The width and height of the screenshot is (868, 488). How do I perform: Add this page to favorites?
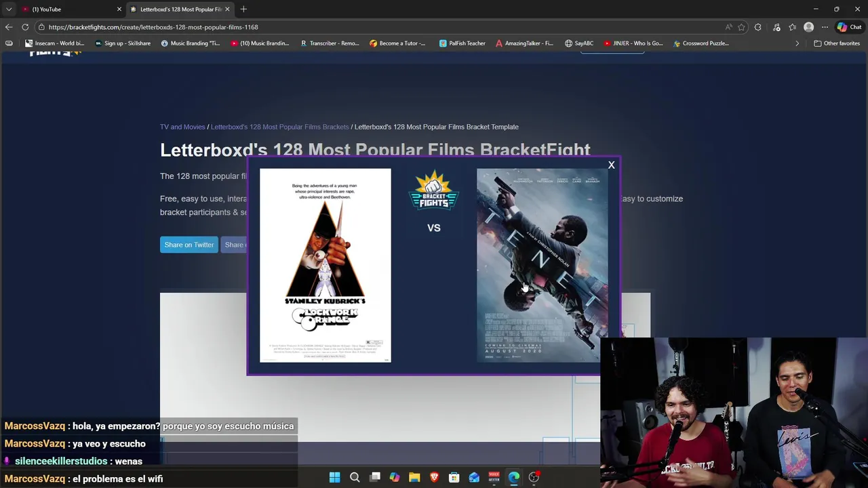click(x=741, y=27)
